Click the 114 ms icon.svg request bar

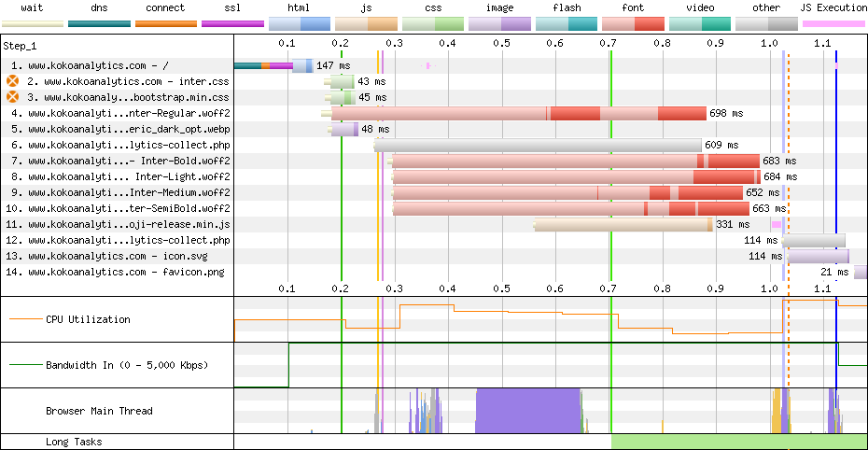click(x=817, y=256)
